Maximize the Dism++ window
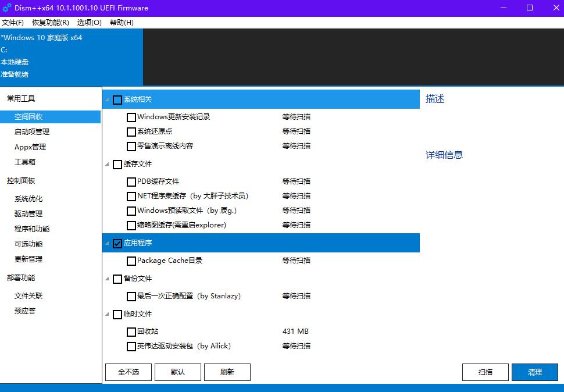This screenshot has width=564, height=392. (530, 8)
